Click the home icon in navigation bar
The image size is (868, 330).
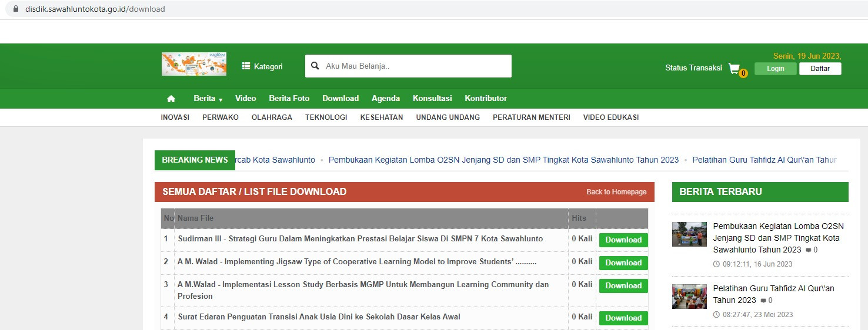(171, 99)
